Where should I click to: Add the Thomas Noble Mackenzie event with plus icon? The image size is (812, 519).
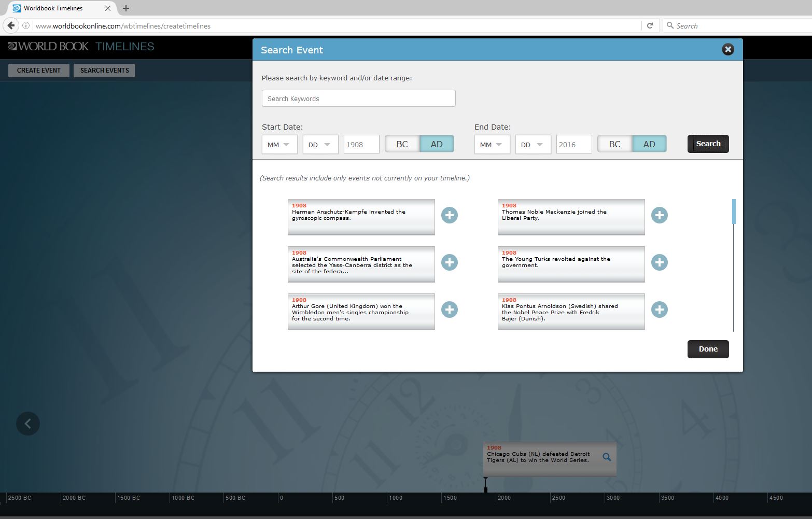point(660,215)
